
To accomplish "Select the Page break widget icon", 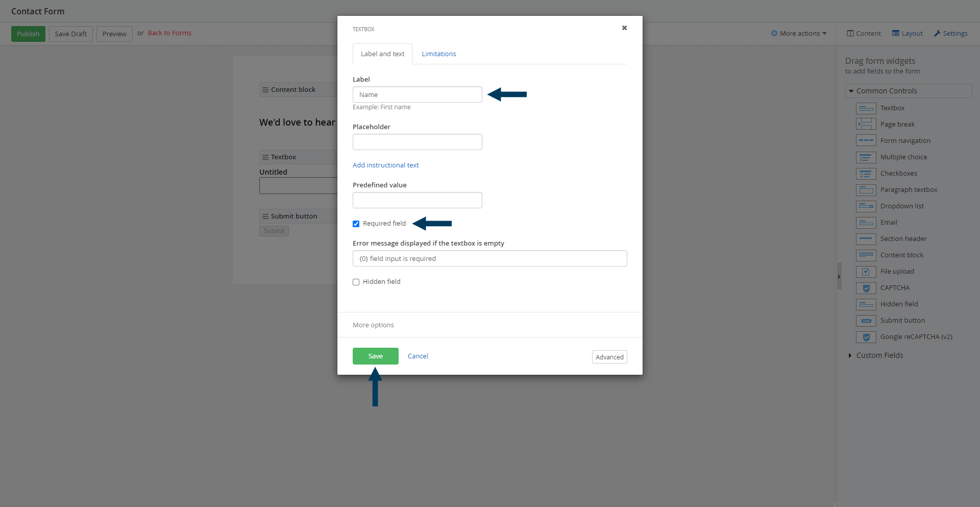I will pos(866,124).
